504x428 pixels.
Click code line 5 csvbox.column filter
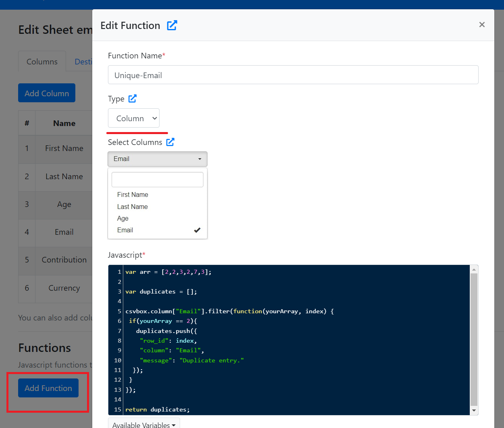230,311
